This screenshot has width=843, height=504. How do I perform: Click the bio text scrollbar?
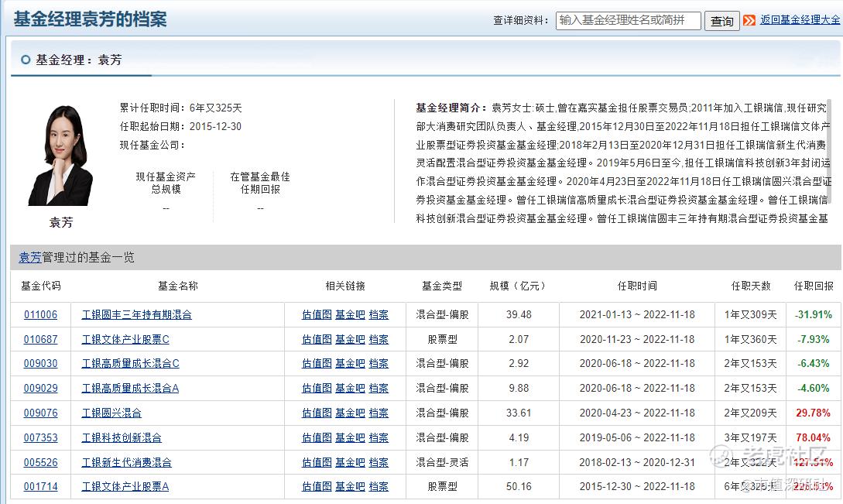829,151
